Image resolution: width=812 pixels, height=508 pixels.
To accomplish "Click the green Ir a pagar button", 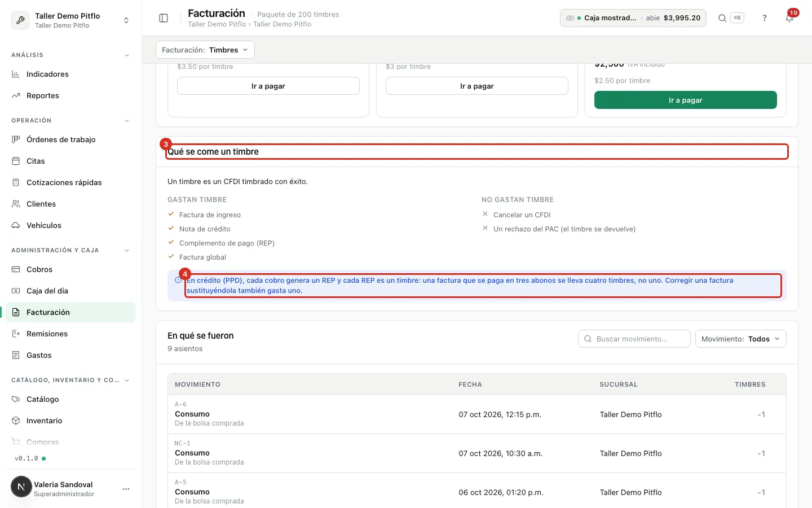I will tap(686, 100).
